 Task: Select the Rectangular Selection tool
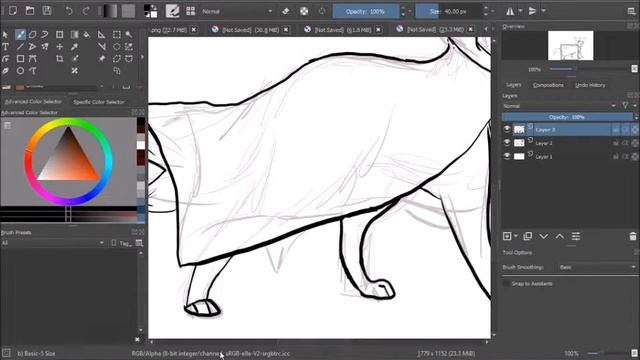coord(117,35)
